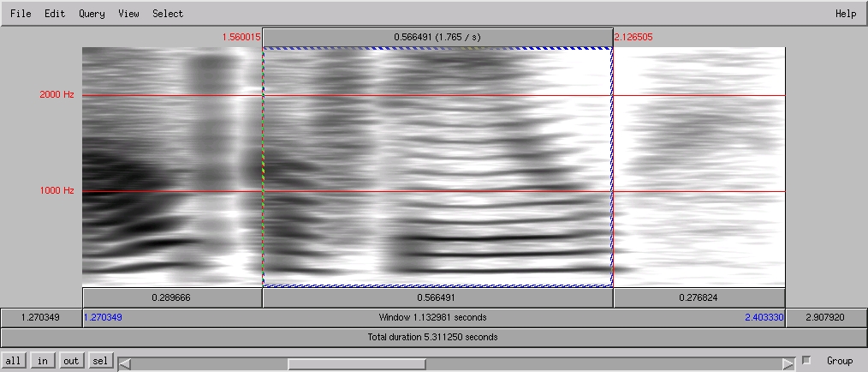Click the 1000 Hz frequency label
868x372 pixels.
click(56, 190)
